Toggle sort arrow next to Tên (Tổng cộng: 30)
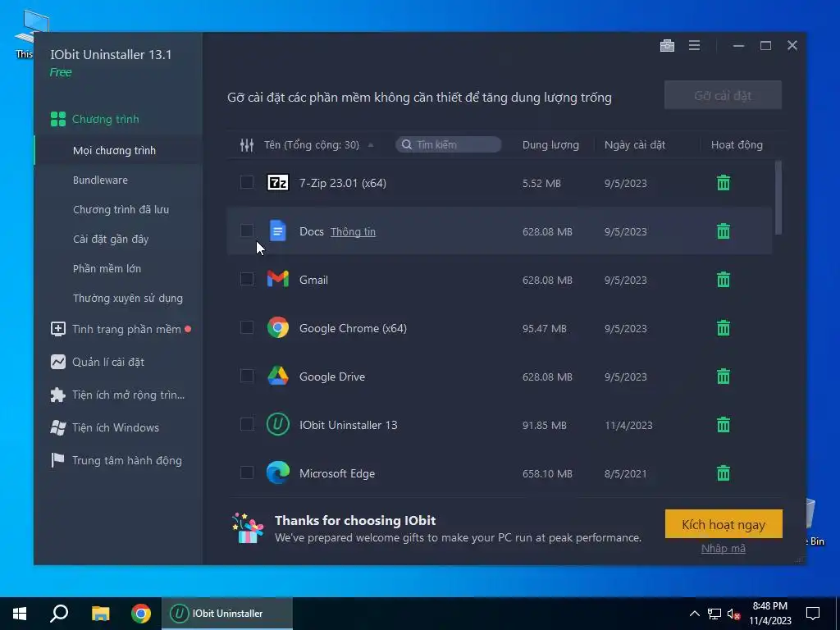The width and height of the screenshot is (840, 630). (x=371, y=145)
